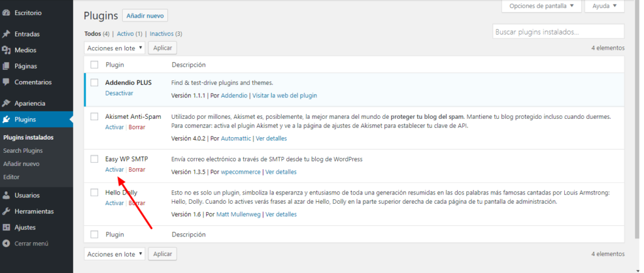Image resolution: width=644 pixels, height=273 pixels.
Task: Click the bottom Aplicar button
Action: click(x=163, y=254)
